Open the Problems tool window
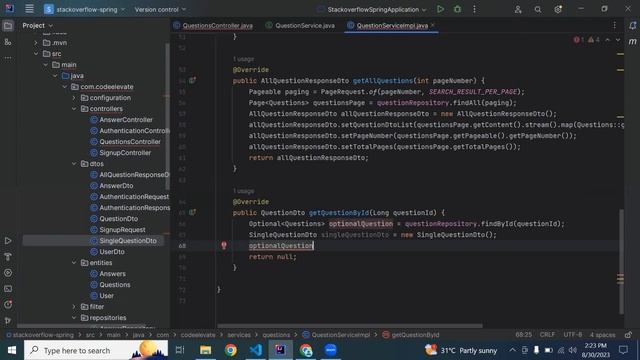The width and height of the screenshot is (640, 360). point(8,304)
